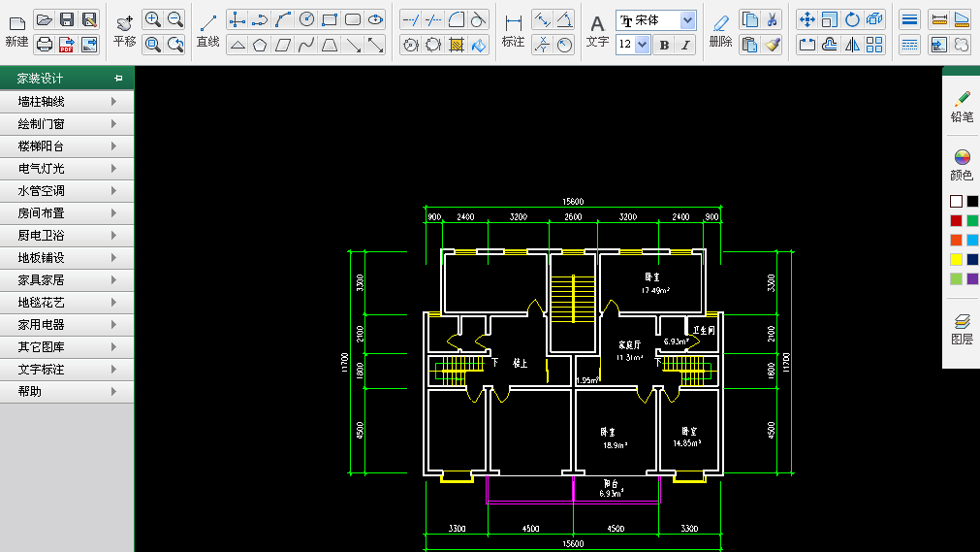Click the paint bucket fill icon
The height and width of the screenshot is (552, 980).
coord(479,44)
